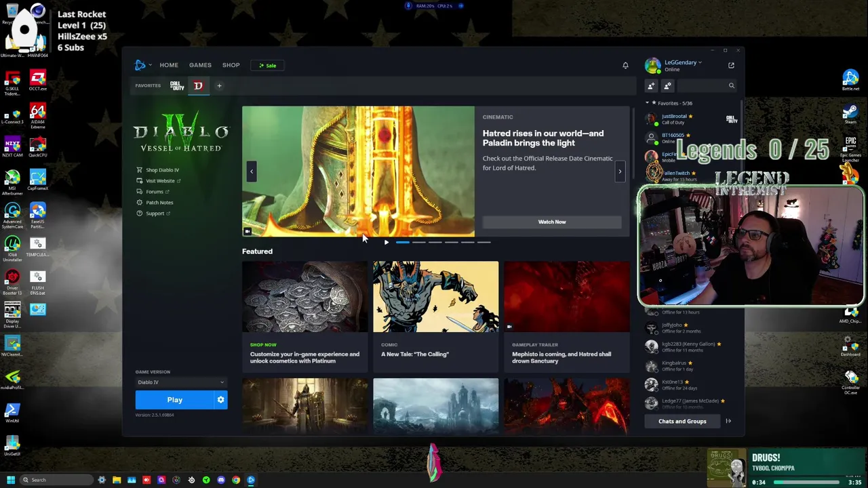The image size is (868, 488).
Task: Open WinUtil desktop shortcut
Action: (12, 413)
